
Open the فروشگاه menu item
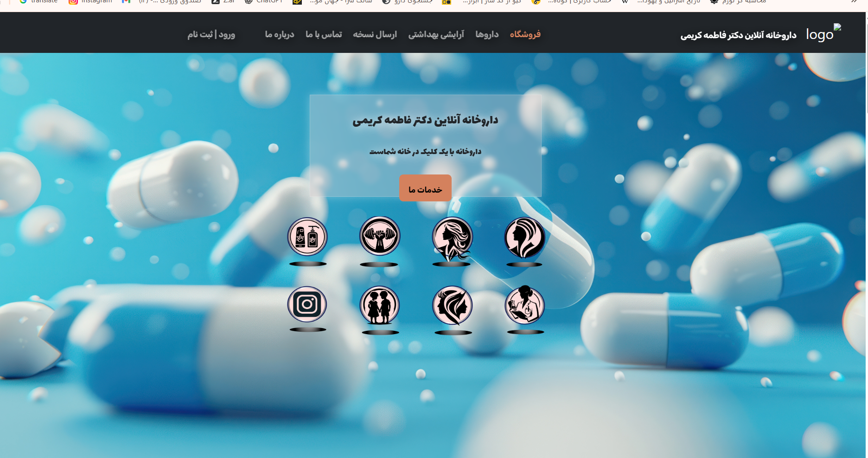pos(525,34)
